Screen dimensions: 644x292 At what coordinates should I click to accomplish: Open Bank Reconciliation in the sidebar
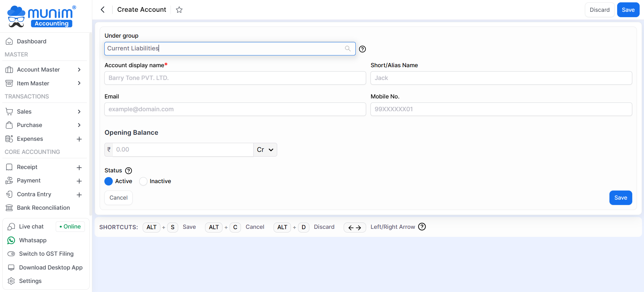[x=43, y=208]
